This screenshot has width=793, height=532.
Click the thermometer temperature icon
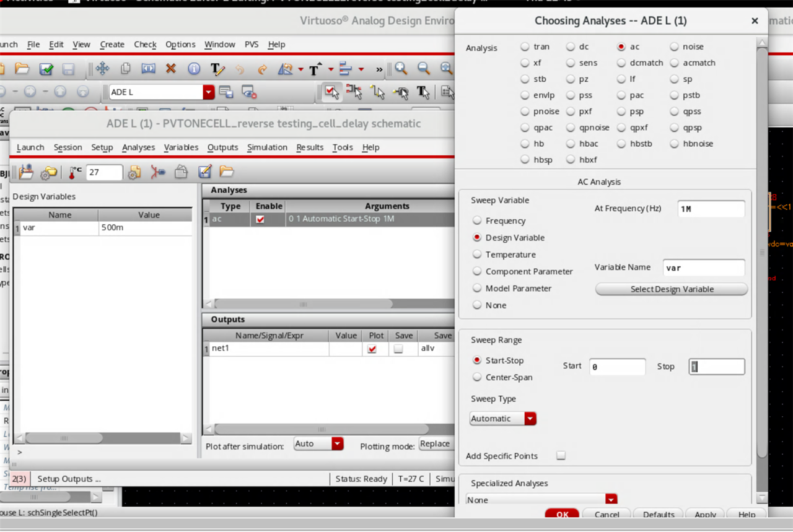coord(75,172)
